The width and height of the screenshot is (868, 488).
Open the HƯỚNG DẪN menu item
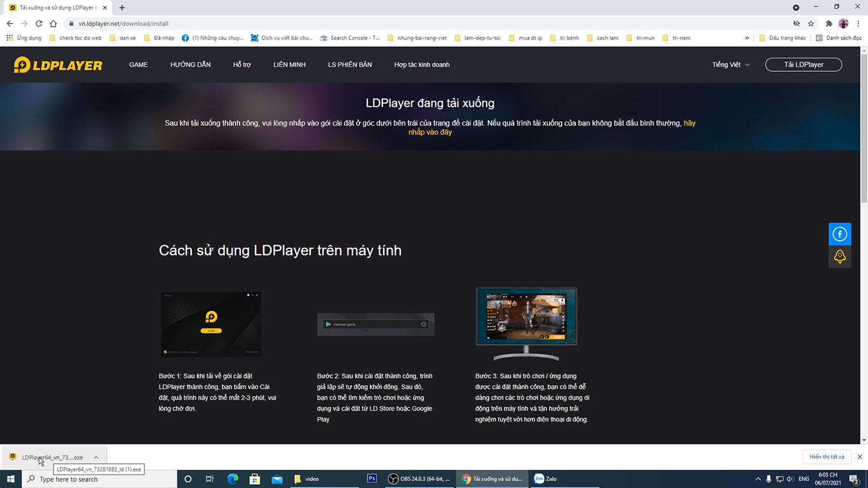(x=190, y=65)
